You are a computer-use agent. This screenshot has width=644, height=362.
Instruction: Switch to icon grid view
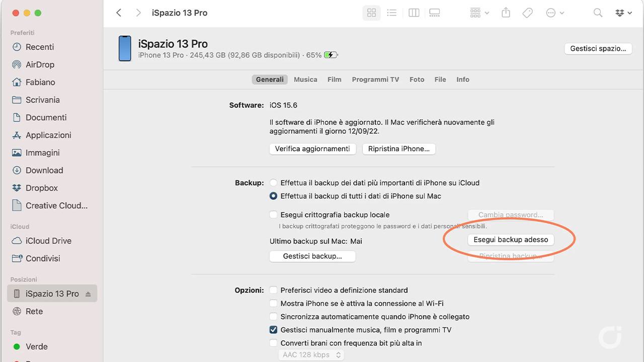371,13
